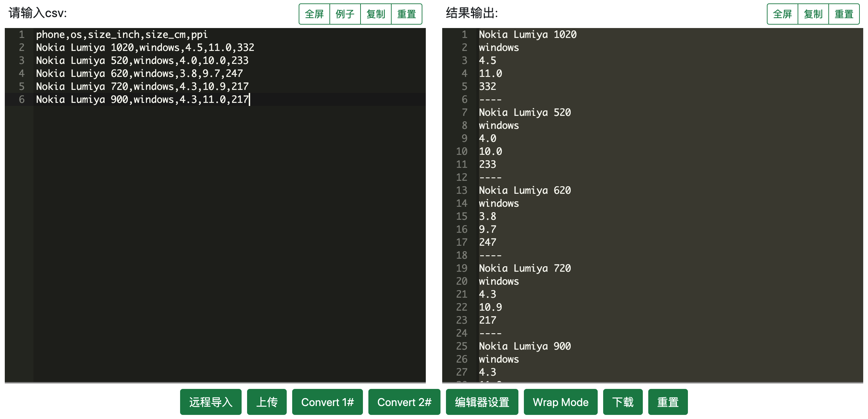Click 远程导入 to import from remote
This screenshot has width=868, height=419.
click(x=211, y=402)
